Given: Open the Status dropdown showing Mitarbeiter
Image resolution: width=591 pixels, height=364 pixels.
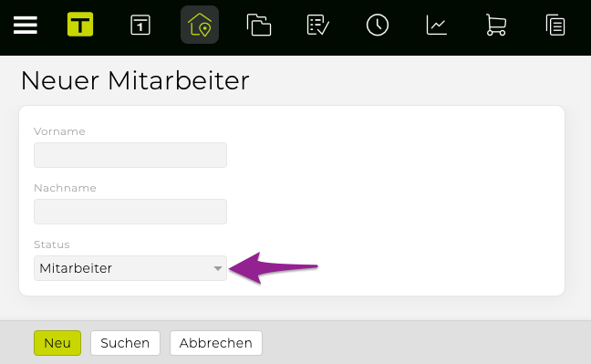Looking at the screenshot, I should point(130,268).
